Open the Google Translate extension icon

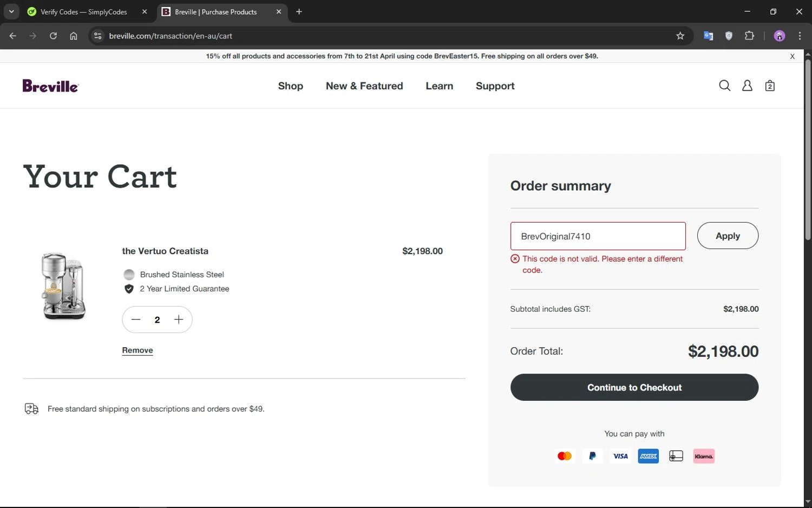708,36
